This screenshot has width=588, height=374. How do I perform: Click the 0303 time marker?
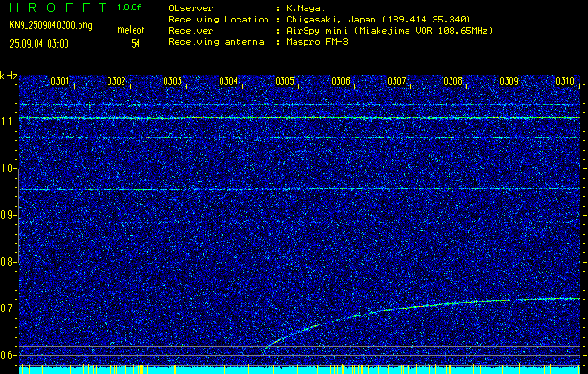tap(173, 81)
